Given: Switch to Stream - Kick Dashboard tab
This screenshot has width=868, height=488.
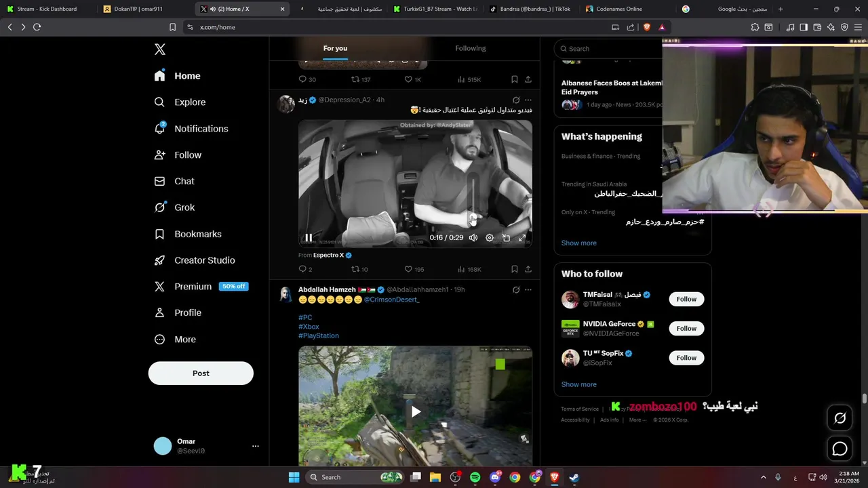Looking at the screenshot, I should tap(47, 9).
